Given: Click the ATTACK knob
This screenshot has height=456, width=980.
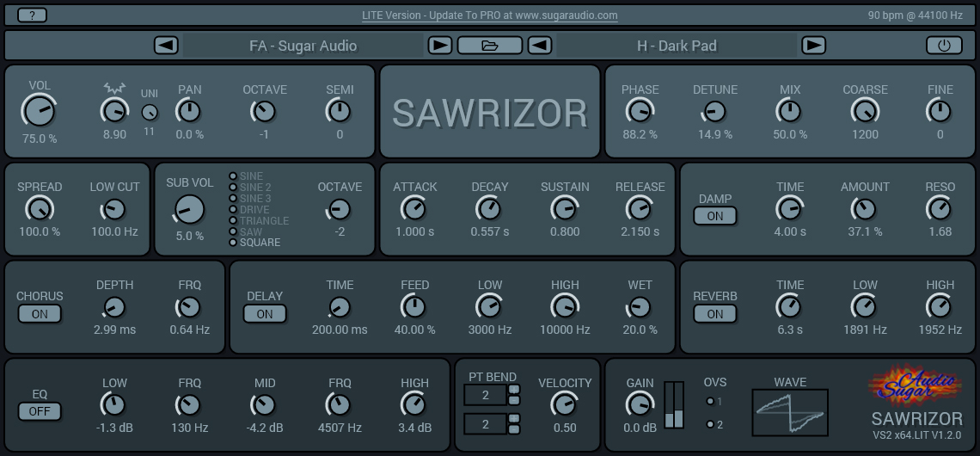Looking at the screenshot, I should click(413, 209).
